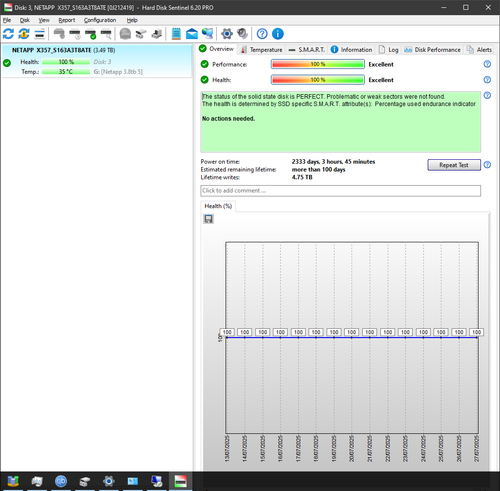Open the gear configuration toolbar icon
500x491 pixels.
tap(227, 34)
